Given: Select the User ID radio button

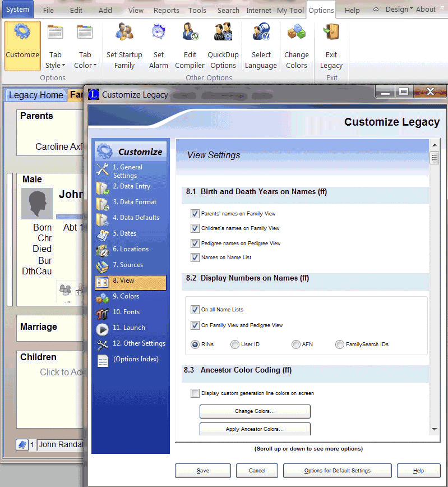Looking at the screenshot, I should 235,344.
